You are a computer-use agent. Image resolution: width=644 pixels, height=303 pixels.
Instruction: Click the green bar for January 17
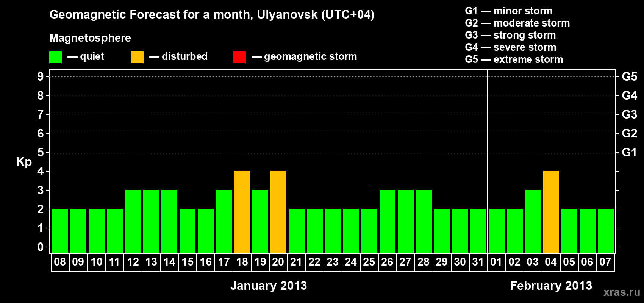pyautogui.click(x=224, y=222)
